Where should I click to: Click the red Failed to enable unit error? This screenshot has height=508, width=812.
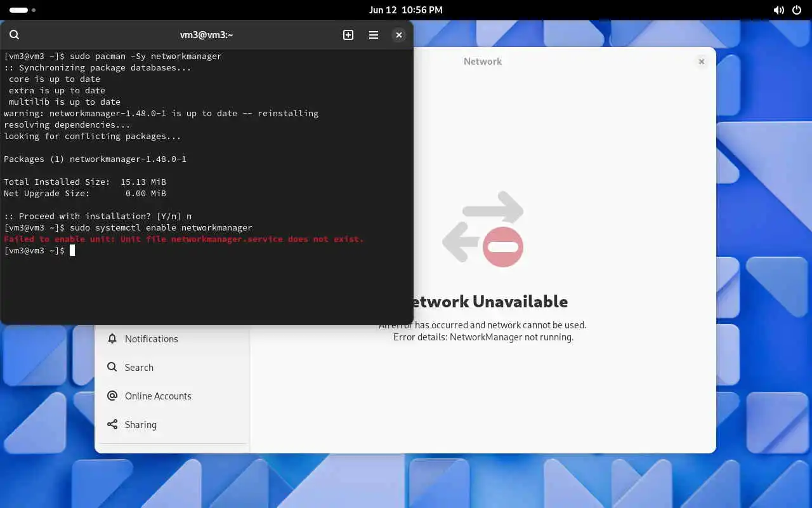(184, 239)
